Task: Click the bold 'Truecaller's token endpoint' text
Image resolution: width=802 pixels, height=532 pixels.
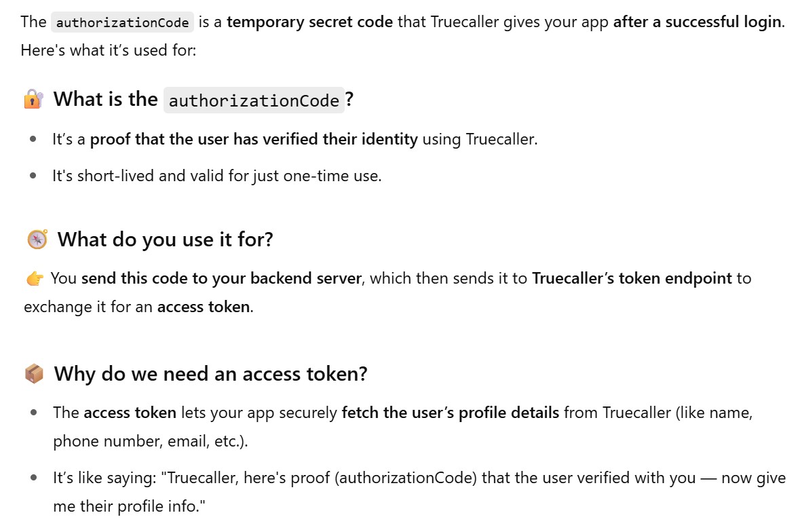Action: coord(632,278)
